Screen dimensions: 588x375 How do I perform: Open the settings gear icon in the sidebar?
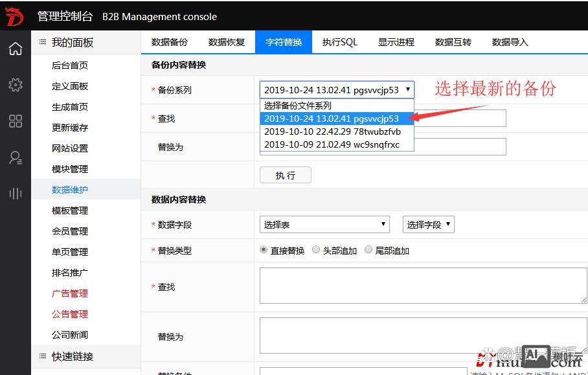[x=12, y=84]
